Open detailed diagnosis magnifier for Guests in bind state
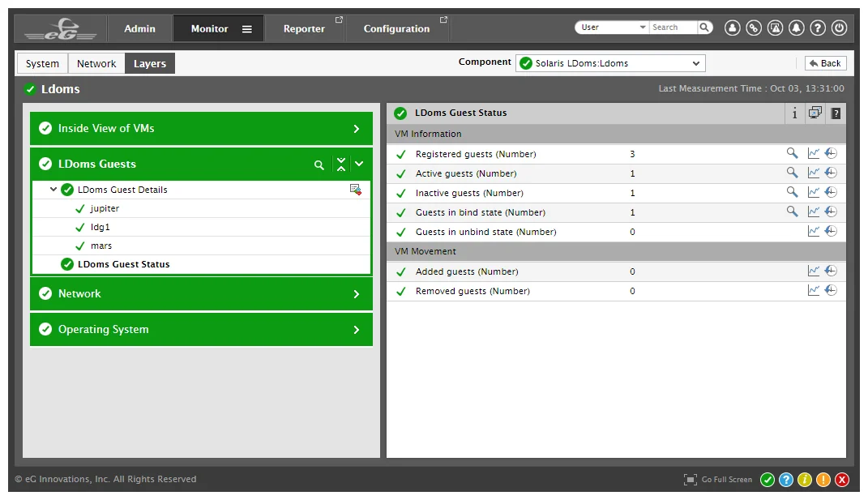 pyautogui.click(x=792, y=212)
